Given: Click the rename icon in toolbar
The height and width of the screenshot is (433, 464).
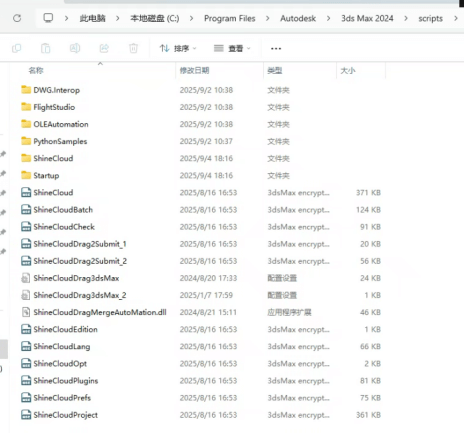Looking at the screenshot, I should [75, 49].
